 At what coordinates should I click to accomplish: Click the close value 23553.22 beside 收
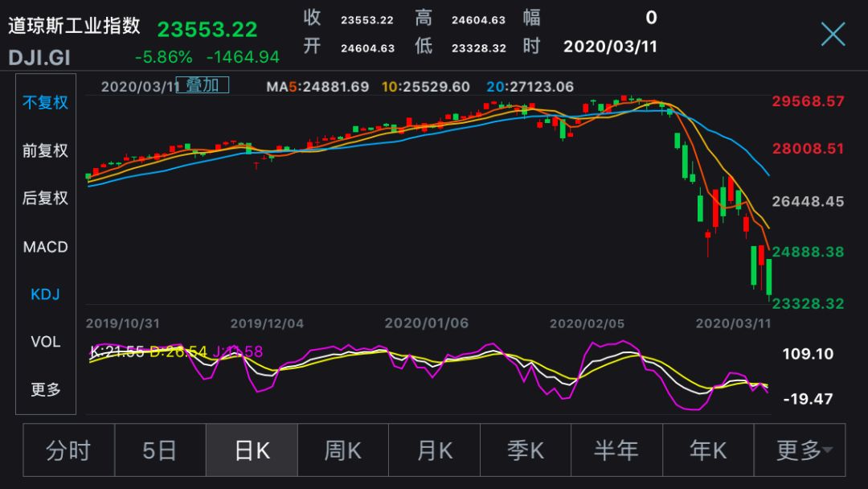[x=367, y=20]
